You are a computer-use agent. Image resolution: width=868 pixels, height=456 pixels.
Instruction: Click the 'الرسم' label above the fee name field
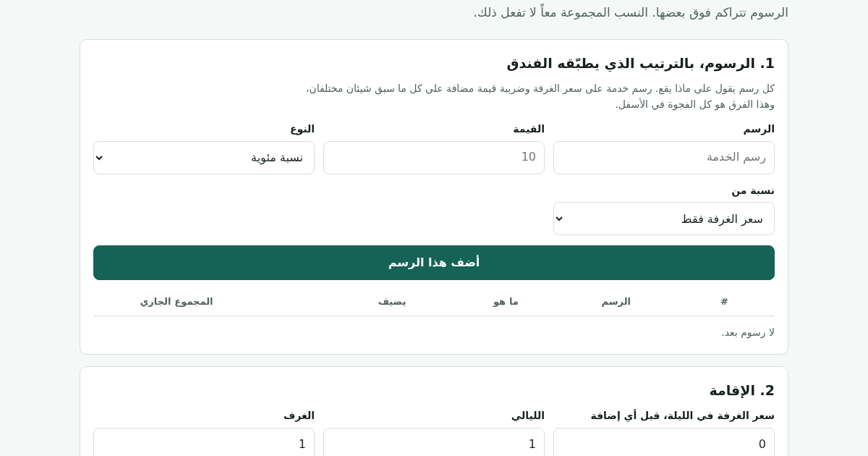click(759, 129)
